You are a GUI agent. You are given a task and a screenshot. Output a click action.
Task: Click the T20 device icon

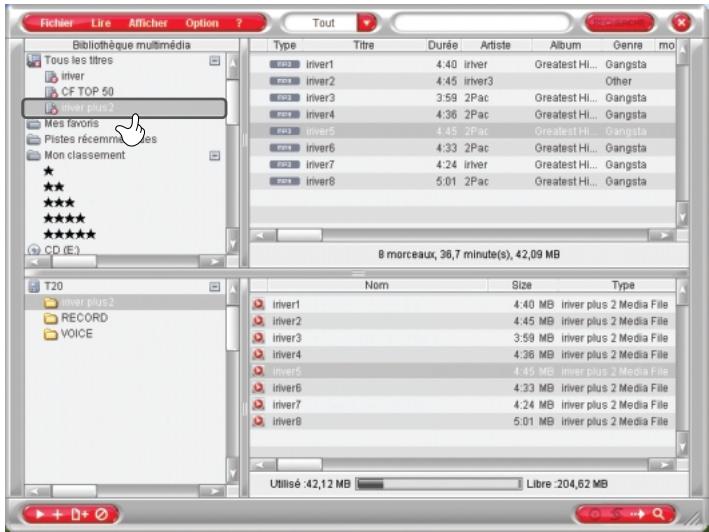(34, 287)
